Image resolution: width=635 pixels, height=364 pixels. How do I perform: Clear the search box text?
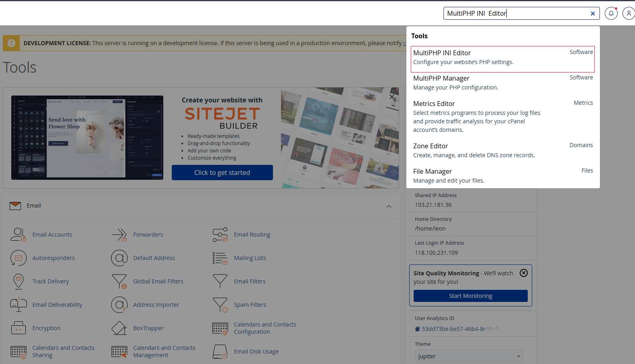[593, 13]
